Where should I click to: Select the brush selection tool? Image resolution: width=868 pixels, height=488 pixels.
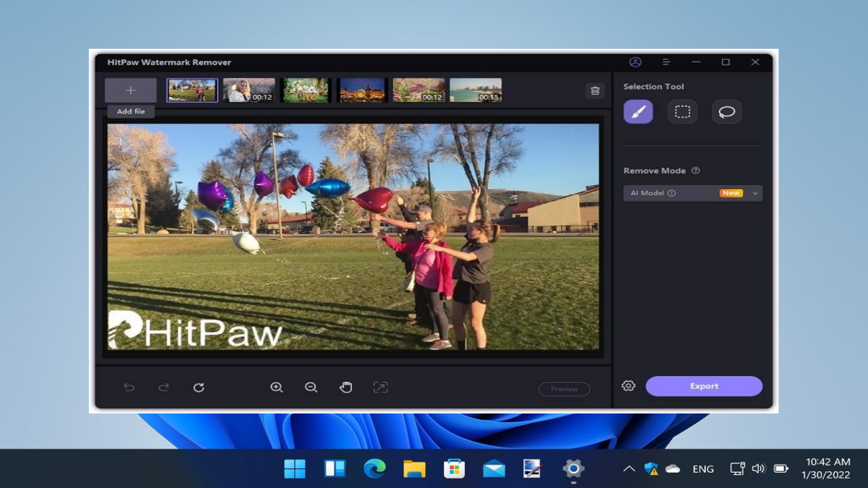pyautogui.click(x=638, y=112)
